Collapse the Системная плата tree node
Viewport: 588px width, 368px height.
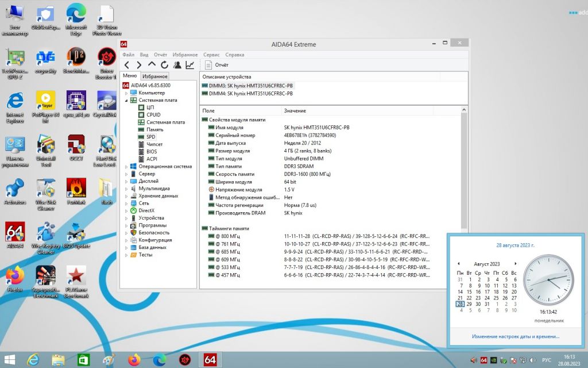click(126, 100)
